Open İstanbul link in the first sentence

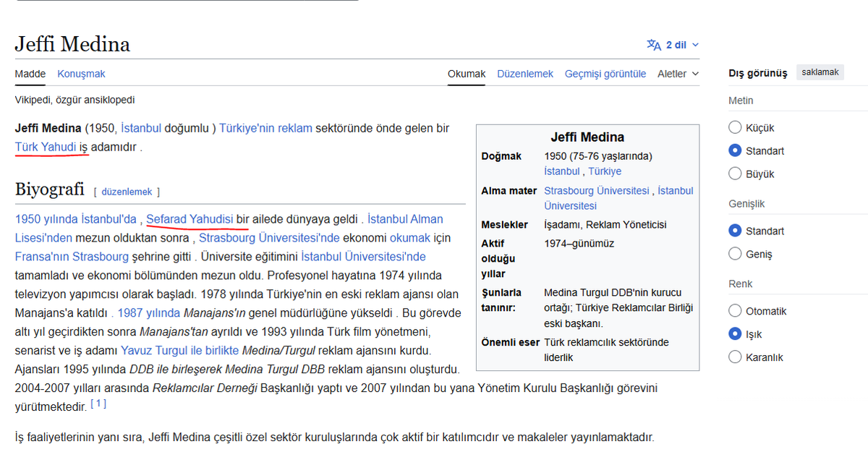(141, 129)
